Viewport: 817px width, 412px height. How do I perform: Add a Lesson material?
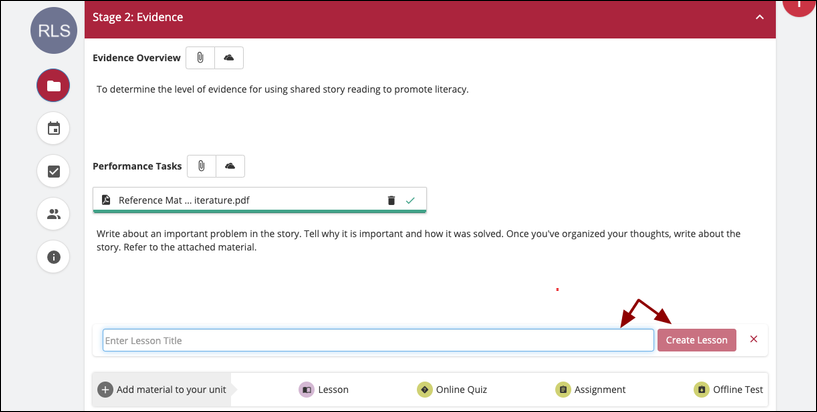point(324,390)
